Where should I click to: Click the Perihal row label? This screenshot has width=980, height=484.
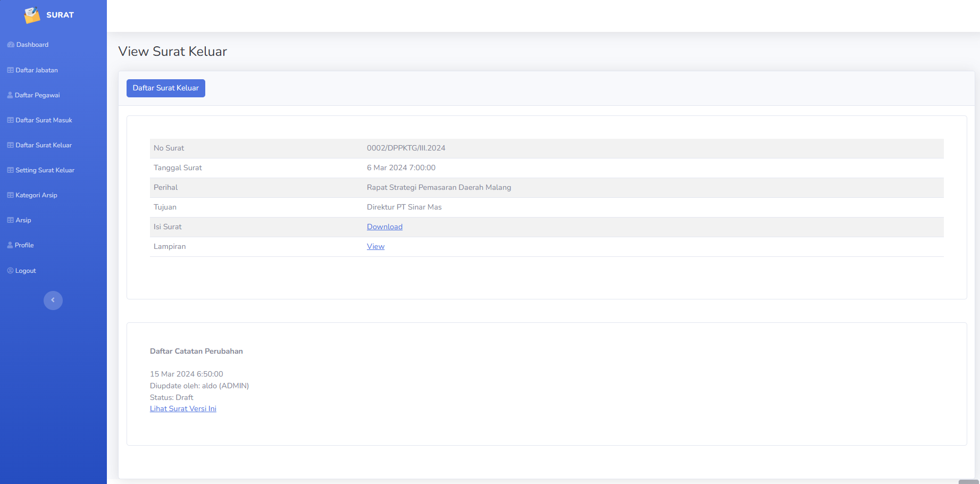[165, 187]
